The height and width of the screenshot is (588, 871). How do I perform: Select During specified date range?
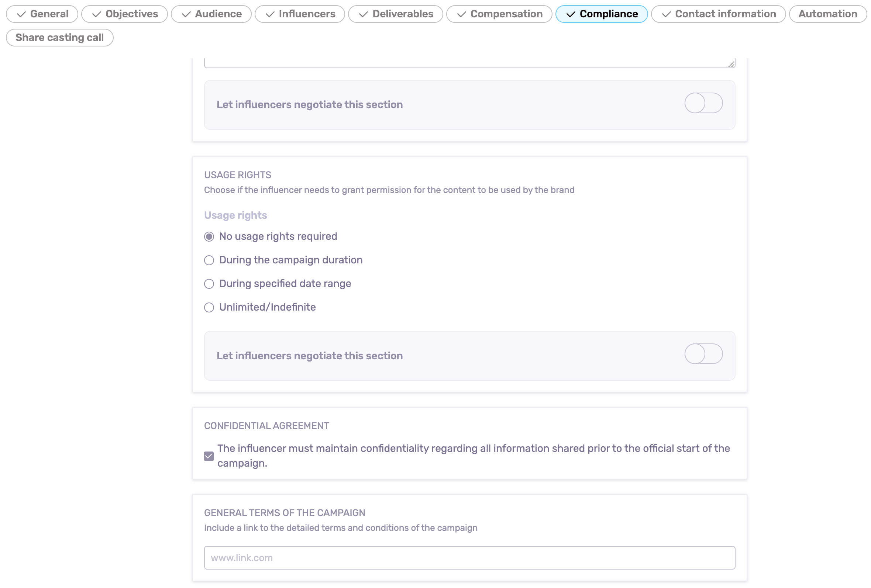(x=209, y=284)
